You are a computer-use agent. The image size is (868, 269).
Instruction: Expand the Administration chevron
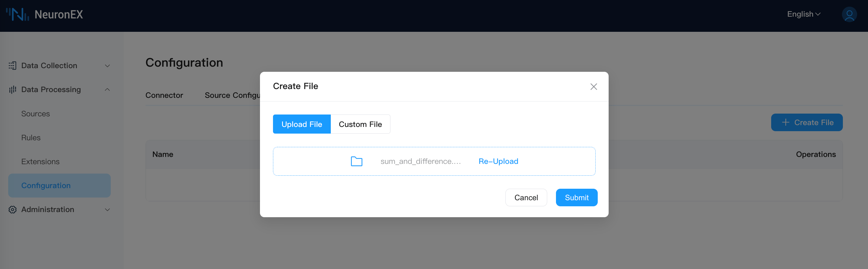coord(107,210)
